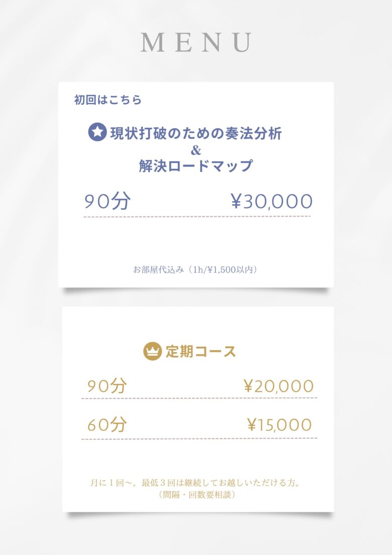Click the 現状打破のための奏法分析 title

[x=196, y=133]
